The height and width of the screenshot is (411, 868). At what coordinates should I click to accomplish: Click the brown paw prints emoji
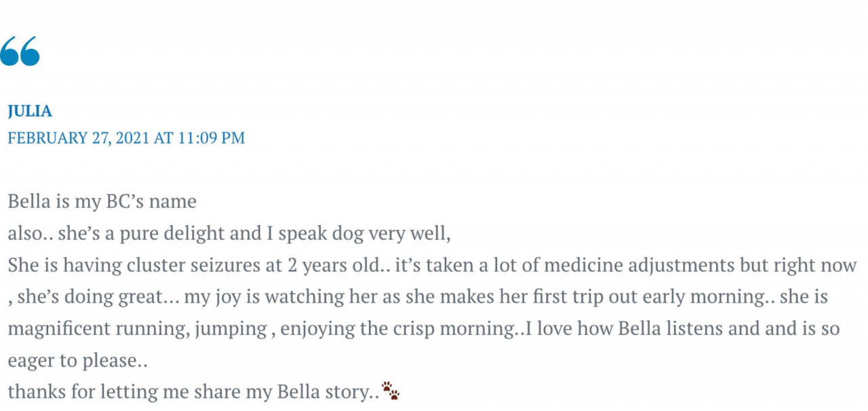[x=390, y=391]
